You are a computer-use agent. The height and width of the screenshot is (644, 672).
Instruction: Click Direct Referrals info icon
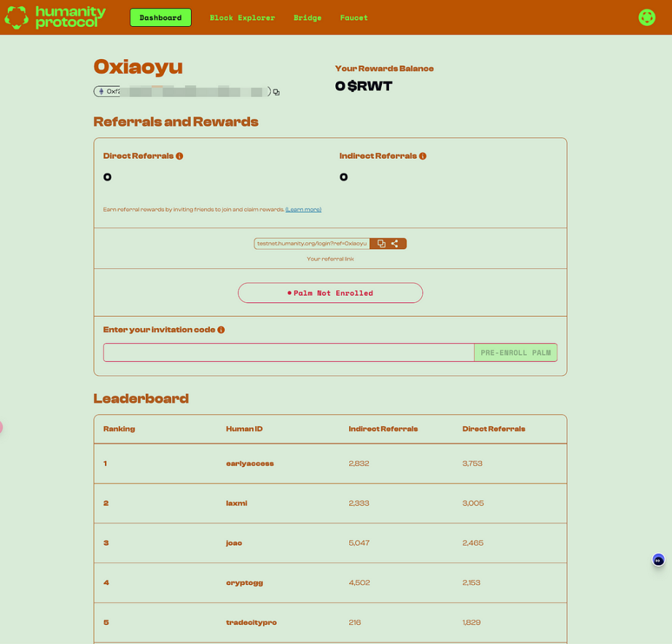(179, 156)
